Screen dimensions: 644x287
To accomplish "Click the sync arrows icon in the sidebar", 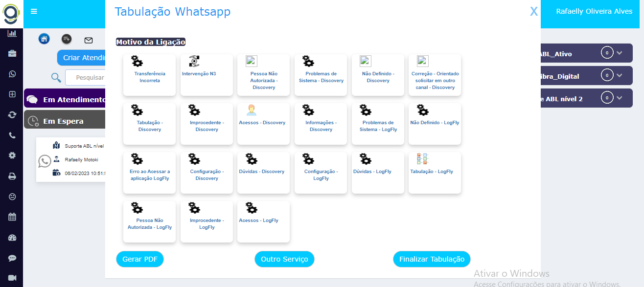I will 12,115.
